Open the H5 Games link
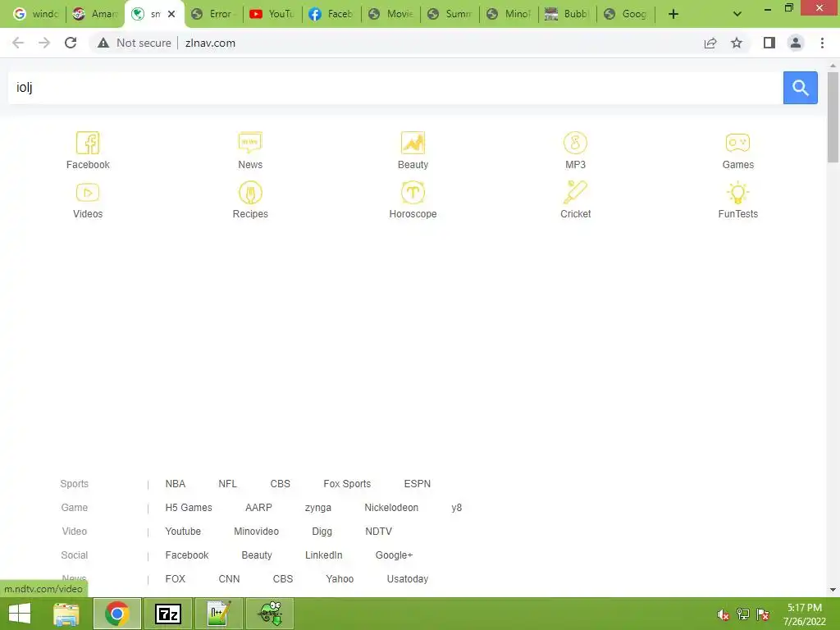 click(x=189, y=507)
